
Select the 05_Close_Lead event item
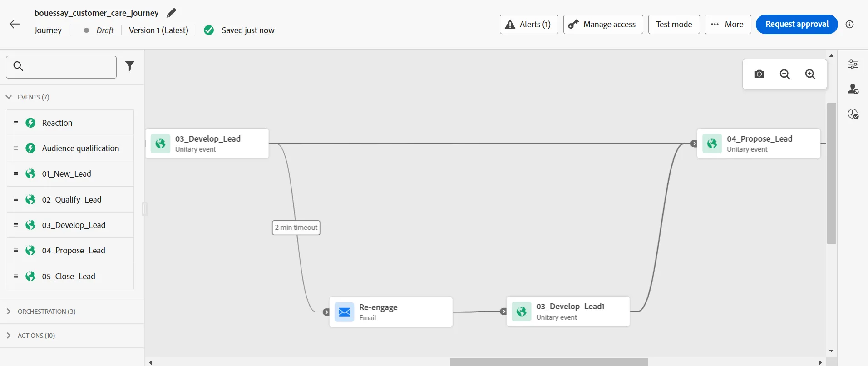(70, 276)
